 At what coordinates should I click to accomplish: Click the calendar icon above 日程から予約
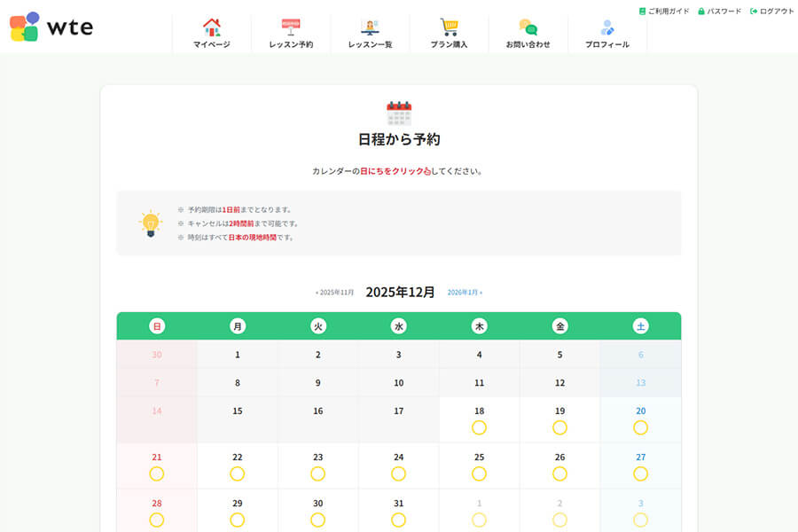pos(398,112)
